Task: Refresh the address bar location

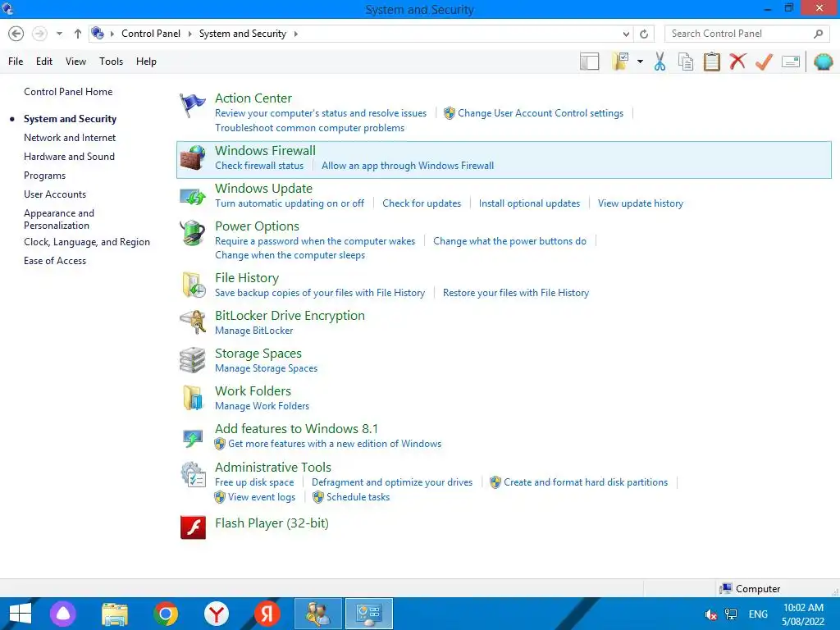Action: (x=644, y=34)
